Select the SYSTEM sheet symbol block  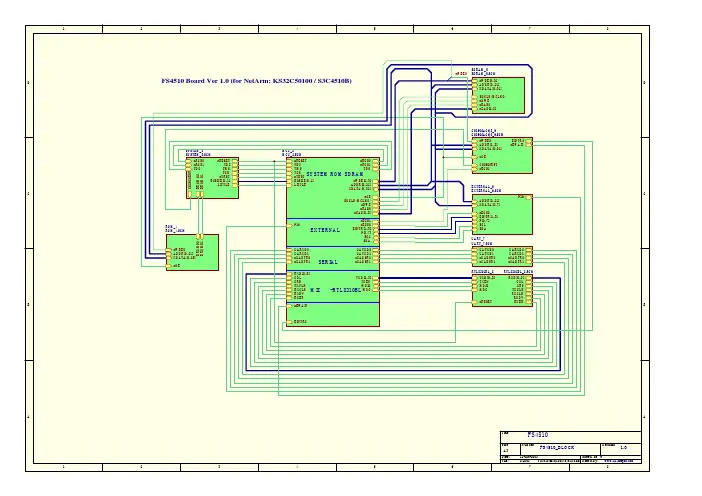point(213,178)
